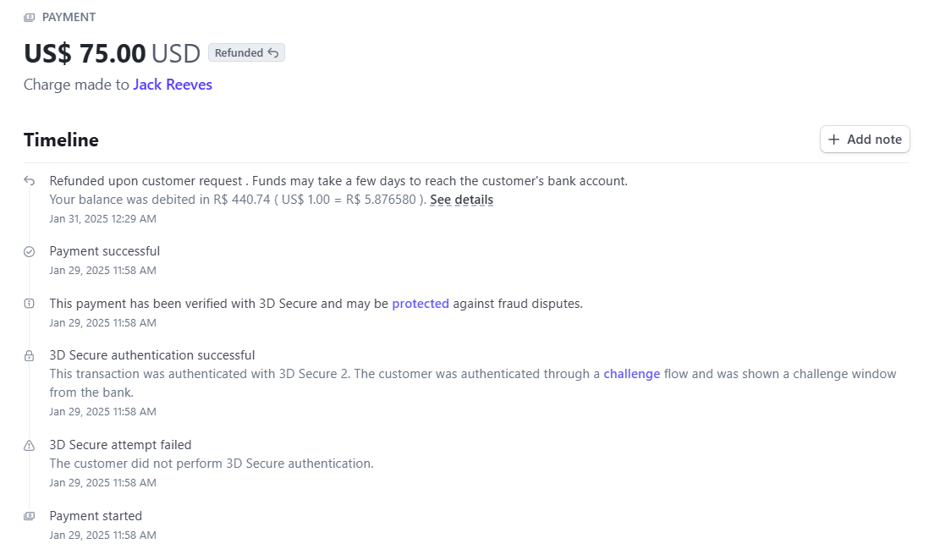Click the warning triangle for 3D Secure failed

[x=29, y=446]
